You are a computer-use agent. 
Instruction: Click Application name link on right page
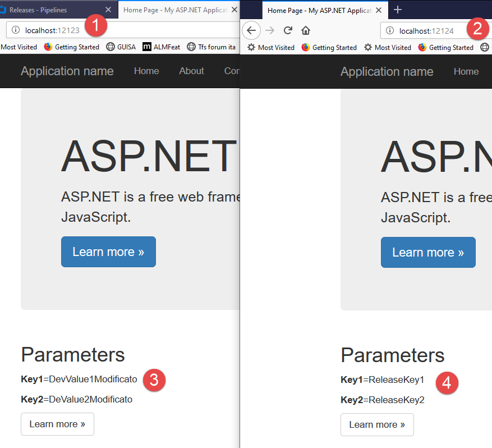tap(387, 72)
